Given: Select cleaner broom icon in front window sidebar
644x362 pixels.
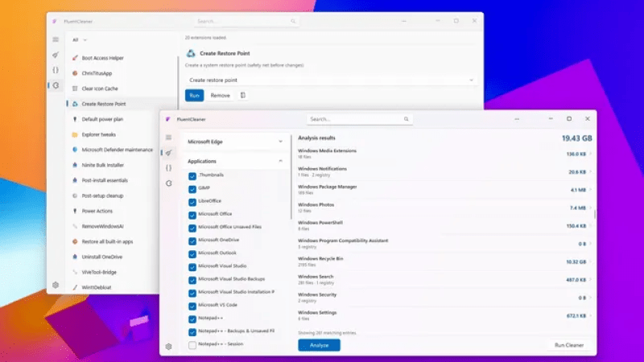Looking at the screenshot, I should (169, 153).
